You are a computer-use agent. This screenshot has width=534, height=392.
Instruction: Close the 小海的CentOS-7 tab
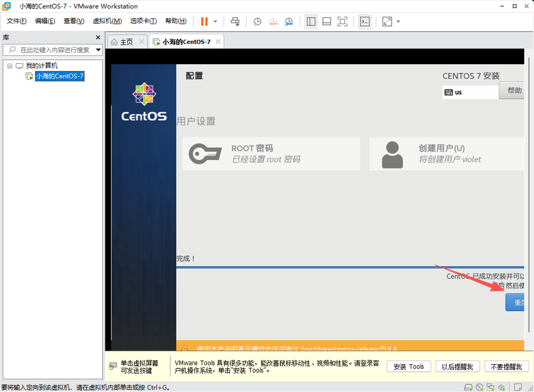coord(218,42)
